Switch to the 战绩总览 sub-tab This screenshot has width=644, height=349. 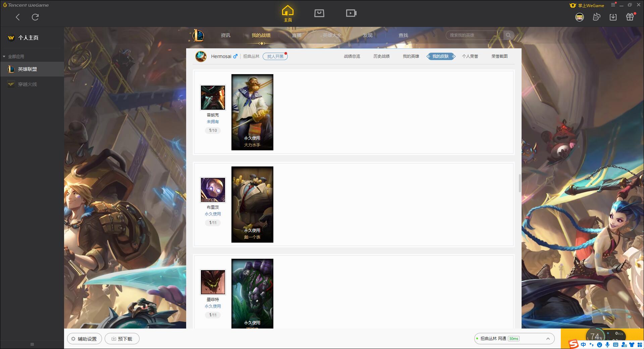click(x=352, y=56)
